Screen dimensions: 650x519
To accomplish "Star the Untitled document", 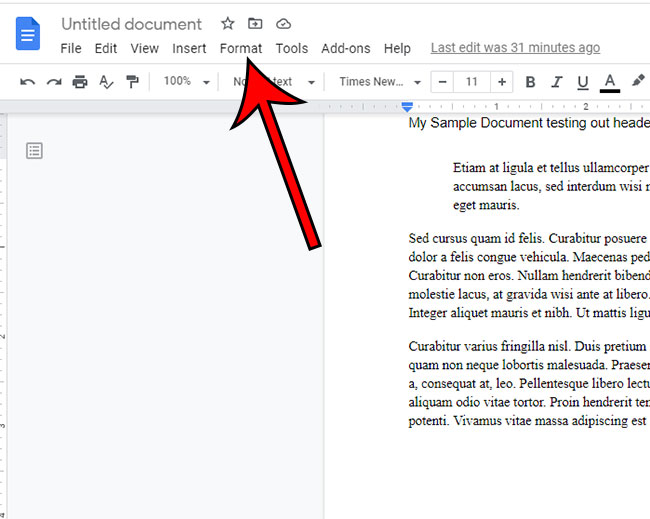I will tap(228, 23).
